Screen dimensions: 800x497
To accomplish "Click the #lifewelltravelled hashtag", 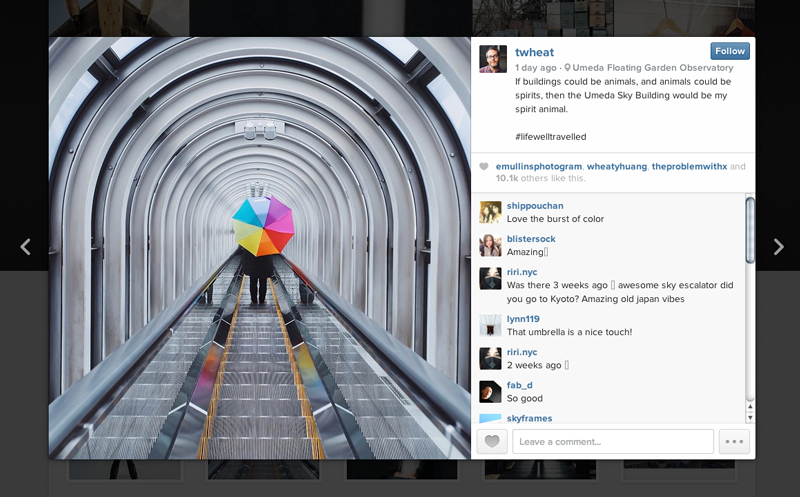I will [x=550, y=136].
